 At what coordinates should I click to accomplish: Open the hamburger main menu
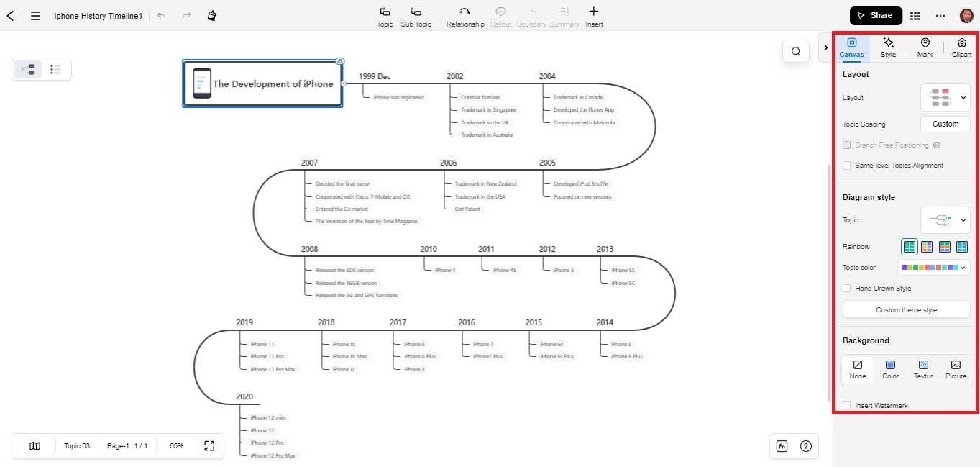(35, 15)
